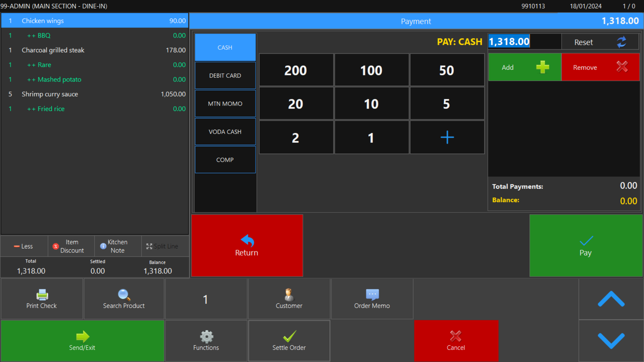The width and height of the screenshot is (644, 362).
Task: Open Order Memo speech bubble icon
Action: point(372,295)
